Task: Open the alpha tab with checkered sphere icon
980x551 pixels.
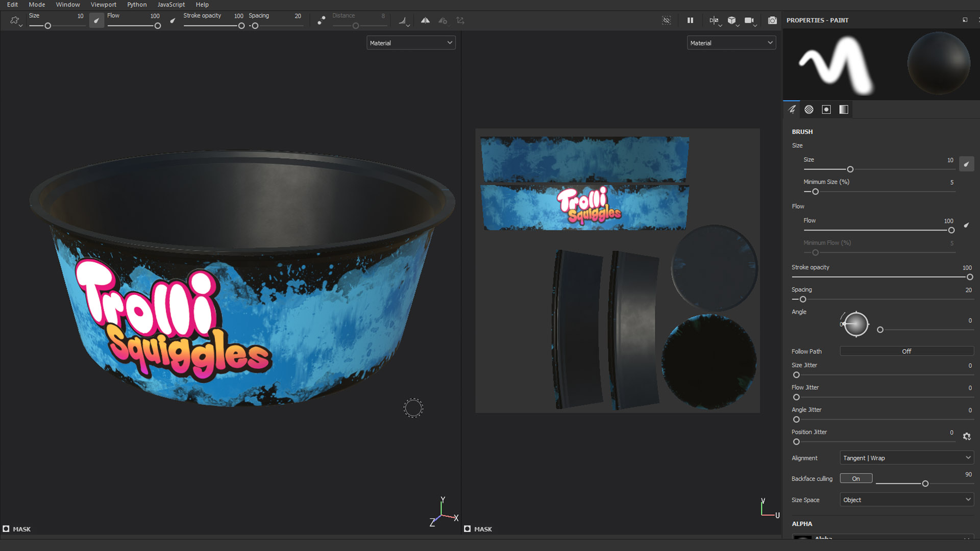Action: click(809, 109)
